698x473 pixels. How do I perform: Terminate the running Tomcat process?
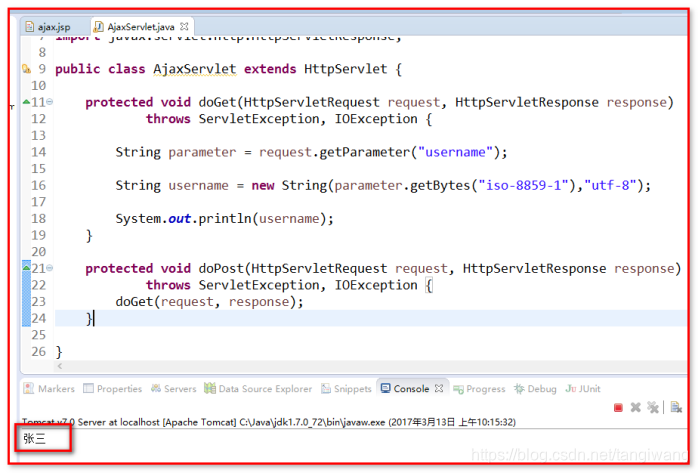pos(618,408)
